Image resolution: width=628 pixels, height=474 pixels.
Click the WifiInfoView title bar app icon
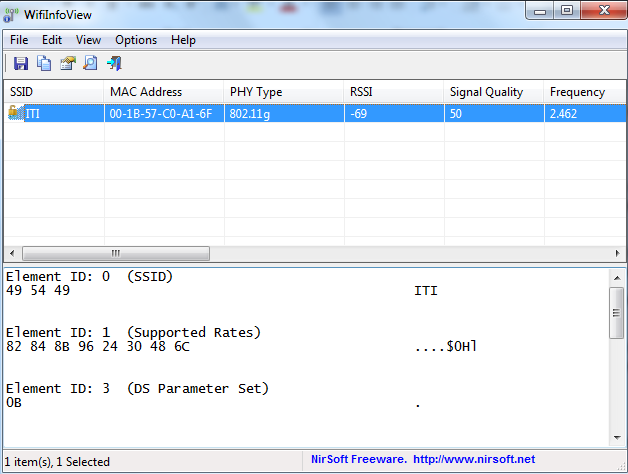tap(10, 15)
